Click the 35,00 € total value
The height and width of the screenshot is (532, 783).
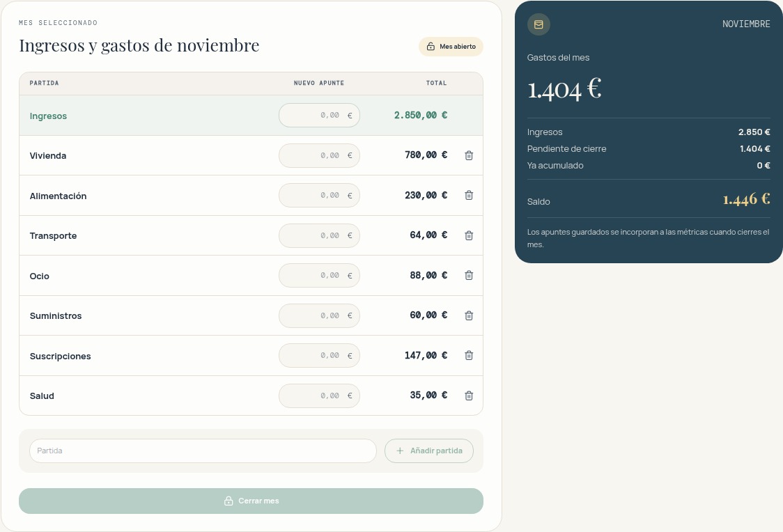[428, 396]
